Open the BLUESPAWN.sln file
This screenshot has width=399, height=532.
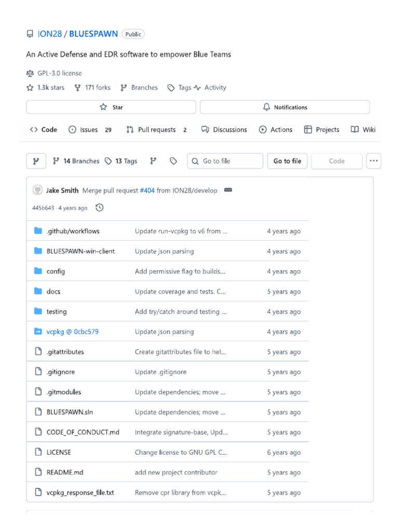pos(70,412)
